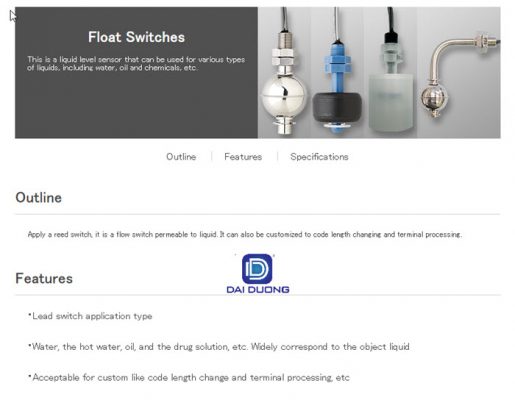Click the liquid level sensor description text
Screen dimensions: 515x400
[136, 64]
